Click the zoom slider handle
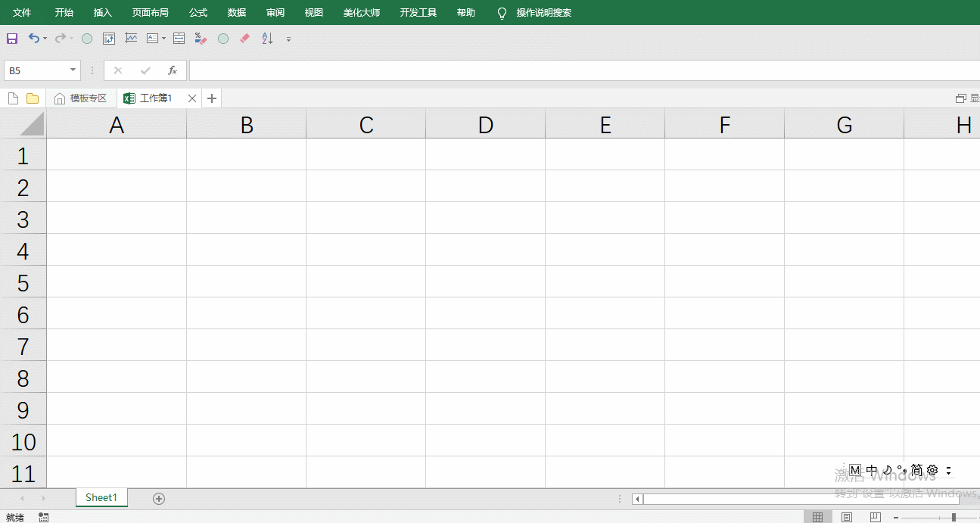The image size is (980, 523). (954, 517)
